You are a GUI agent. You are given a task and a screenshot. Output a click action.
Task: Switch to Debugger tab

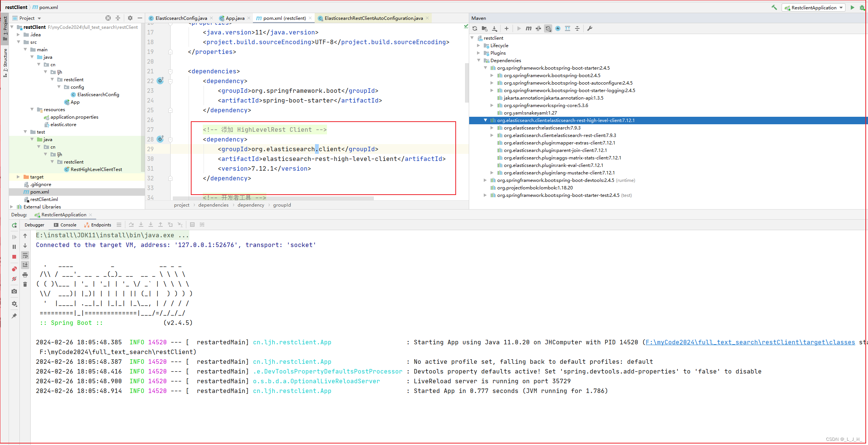tap(34, 225)
